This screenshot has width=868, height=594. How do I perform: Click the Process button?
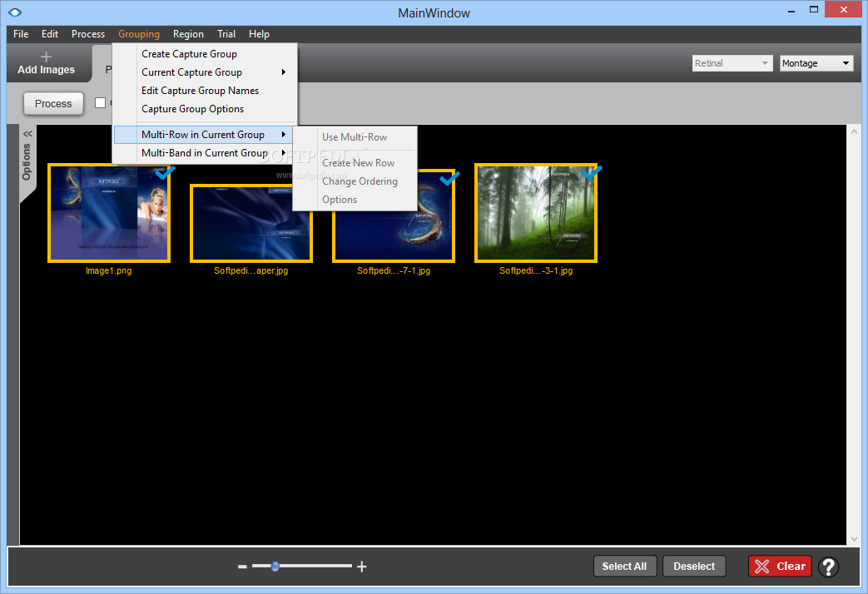click(53, 103)
